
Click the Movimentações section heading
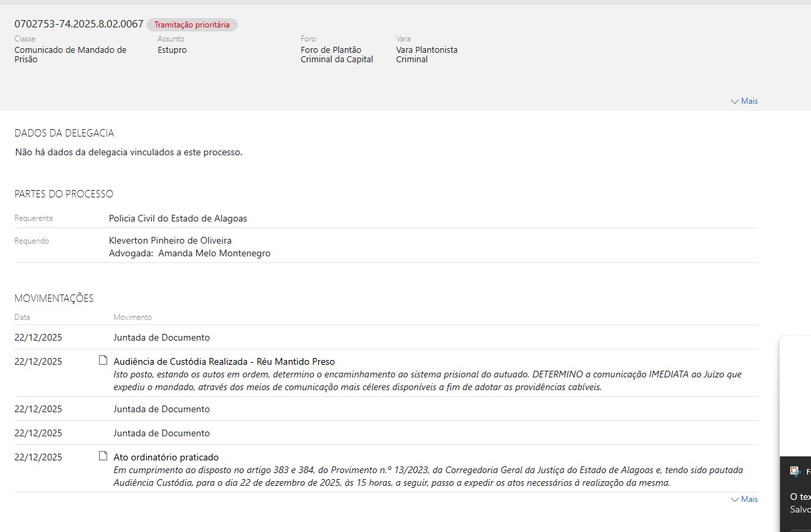click(54, 298)
